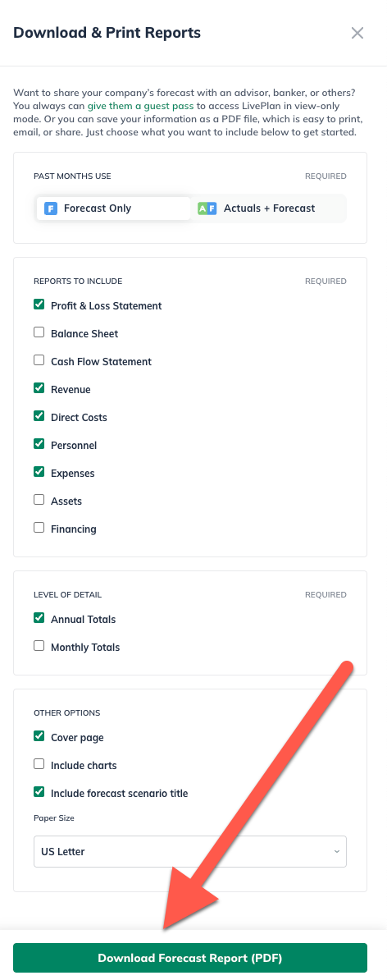The image size is (387, 980).
Task: Switch to Actuals + Forecast option
Action: (x=268, y=208)
